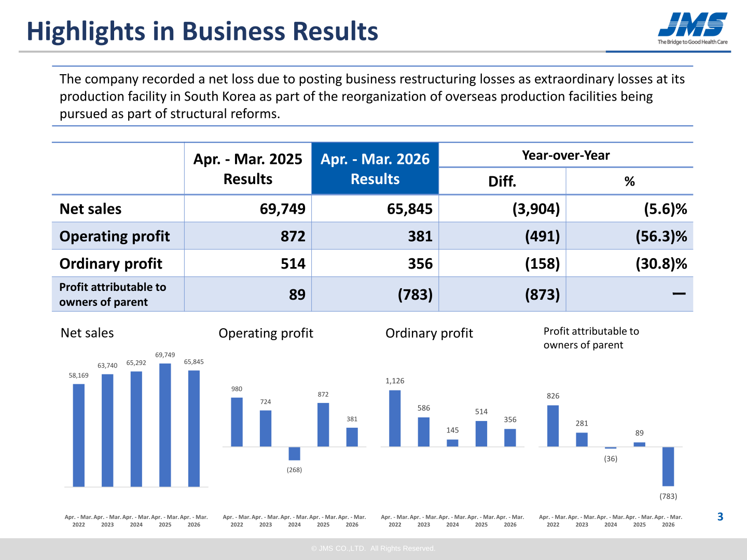Click the summary paragraph about the net loss
Viewport: 747px width, 560px height.
pyautogui.click(x=372, y=96)
